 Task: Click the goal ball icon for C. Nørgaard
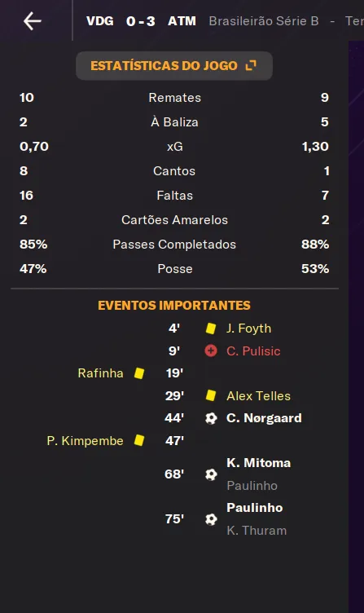click(x=211, y=418)
